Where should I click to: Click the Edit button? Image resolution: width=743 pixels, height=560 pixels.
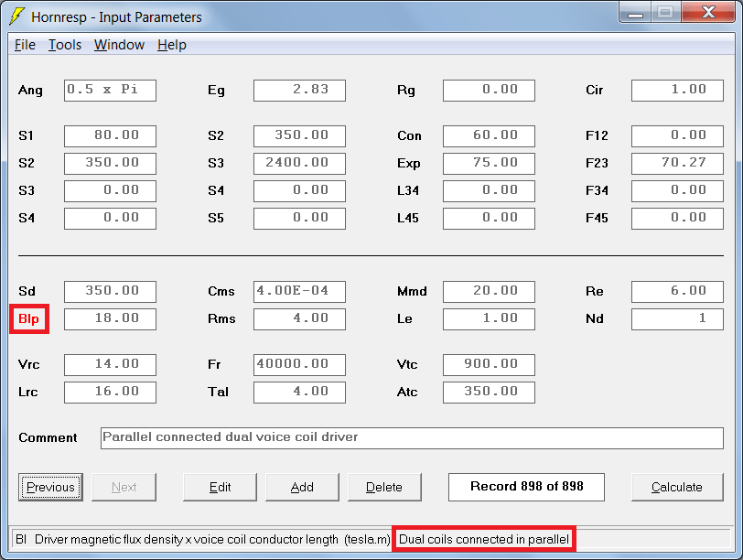coord(220,487)
